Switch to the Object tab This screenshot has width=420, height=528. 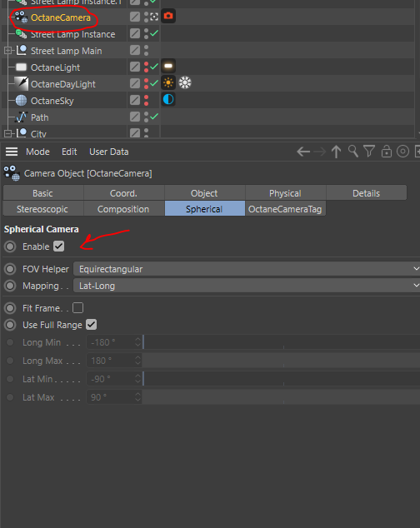pos(205,193)
